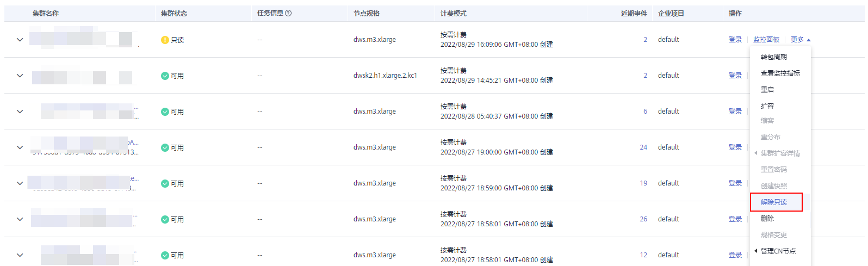Open the 管理CN节点 submenu arrow
Screen dimensions: 868x266
(756, 251)
